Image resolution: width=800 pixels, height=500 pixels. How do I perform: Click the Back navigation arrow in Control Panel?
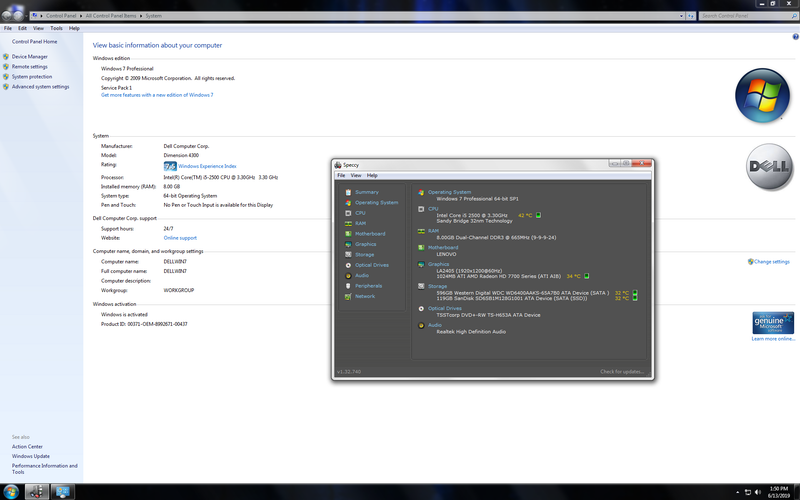click(7, 16)
